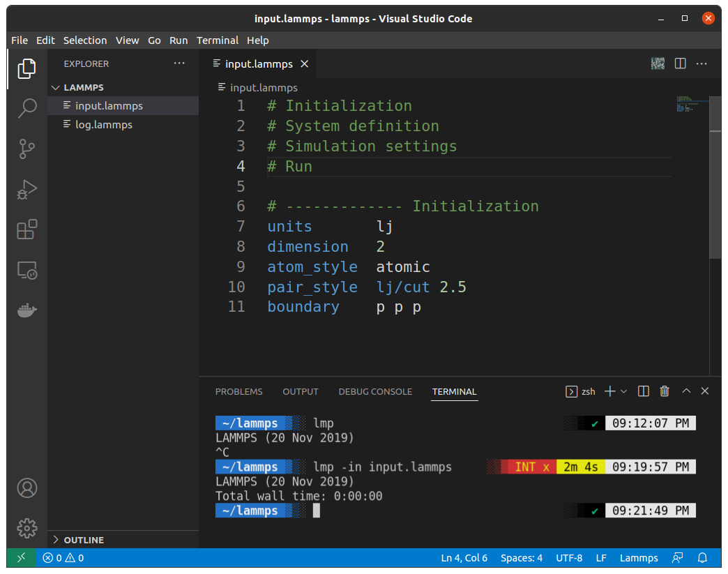Viewport: 728px width, 574px height.
Task: Open the View menu
Action: click(127, 40)
